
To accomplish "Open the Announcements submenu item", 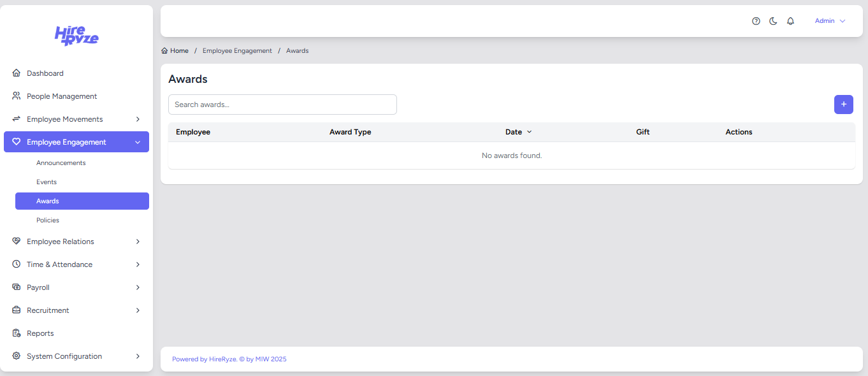I will tap(61, 163).
